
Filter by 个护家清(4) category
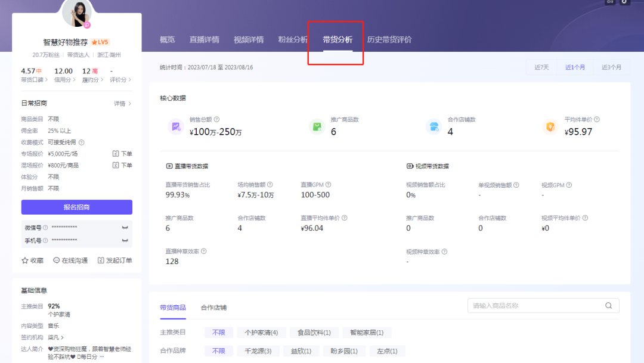click(x=261, y=333)
